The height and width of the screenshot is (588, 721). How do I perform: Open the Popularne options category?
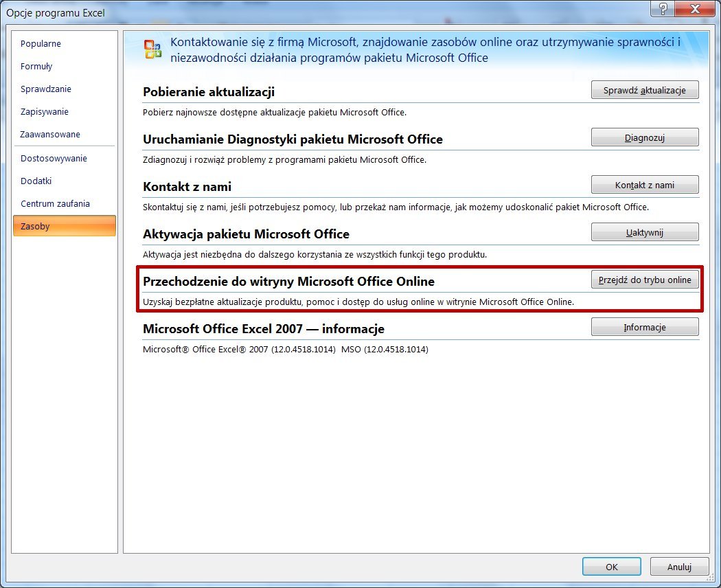click(x=64, y=44)
